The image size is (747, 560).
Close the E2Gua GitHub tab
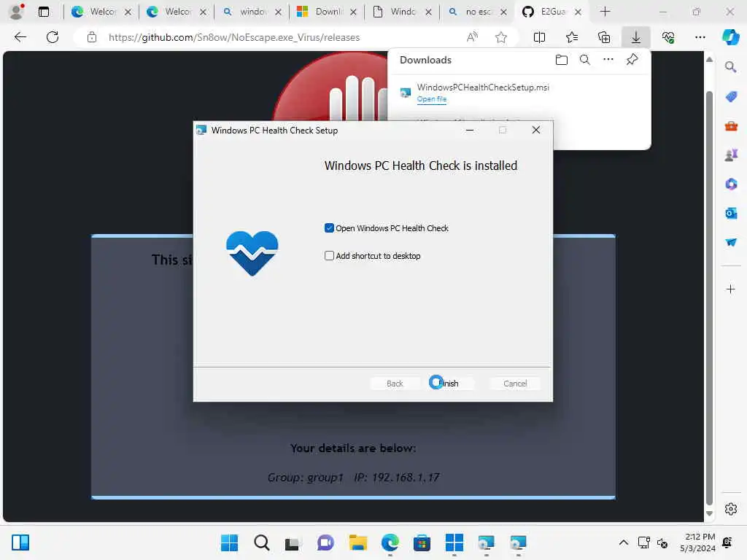point(578,12)
